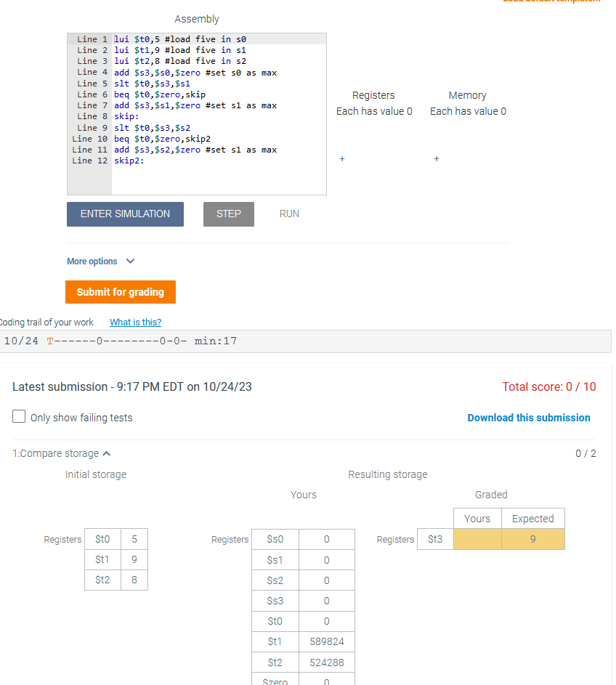The image size is (616, 685).
Task: Click the Expected cell showing 9
Action: point(532,539)
